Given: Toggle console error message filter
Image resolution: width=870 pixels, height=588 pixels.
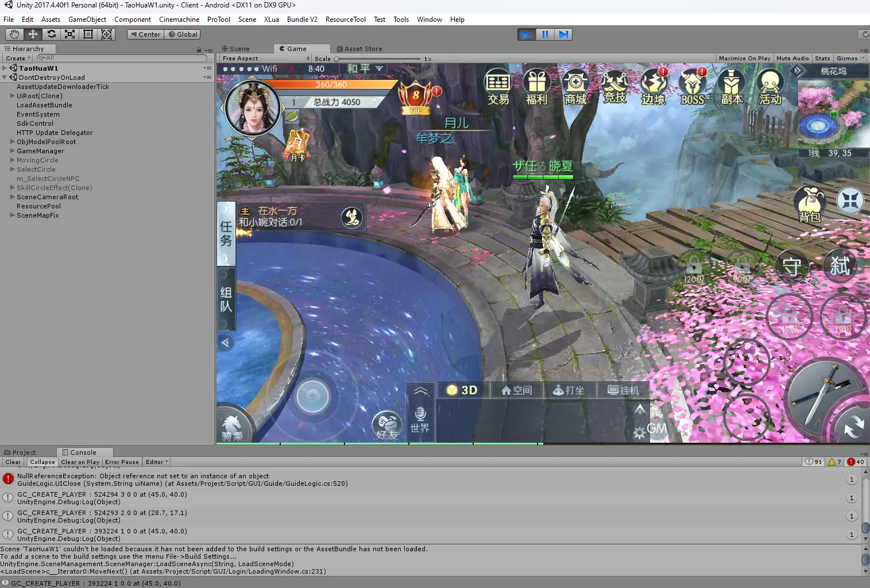Looking at the screenshot, I should [x=856, y=462].
